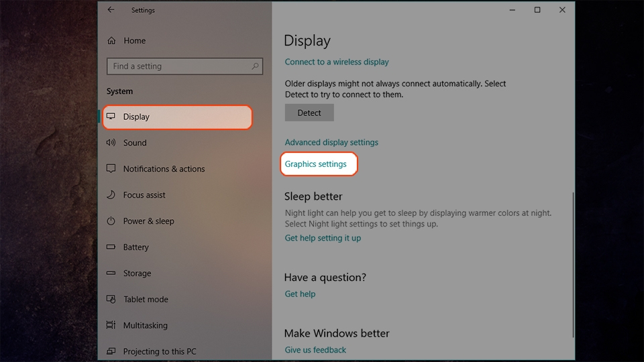
Task: Select Display in the sidebar
Action: click(177, 117)
